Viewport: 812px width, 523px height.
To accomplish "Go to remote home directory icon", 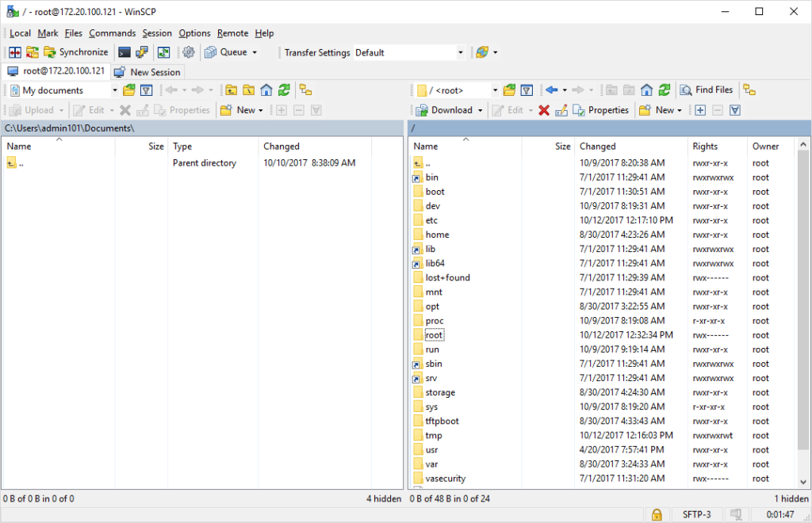I will 646,90.
